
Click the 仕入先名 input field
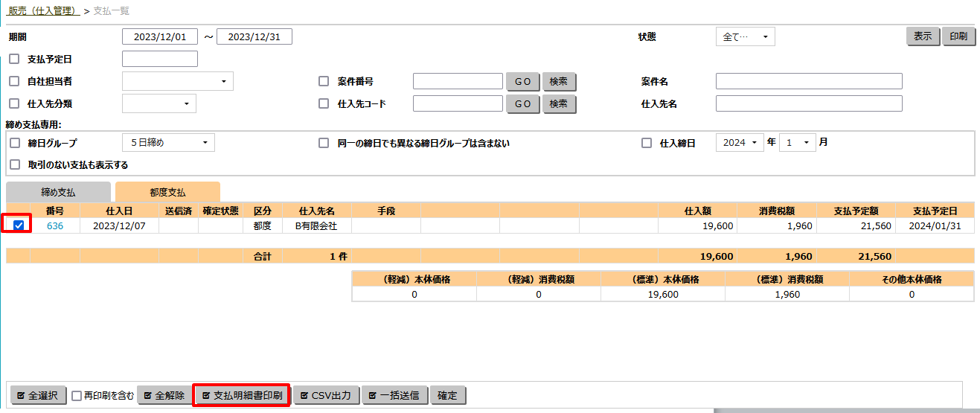(x=808, y=104)
